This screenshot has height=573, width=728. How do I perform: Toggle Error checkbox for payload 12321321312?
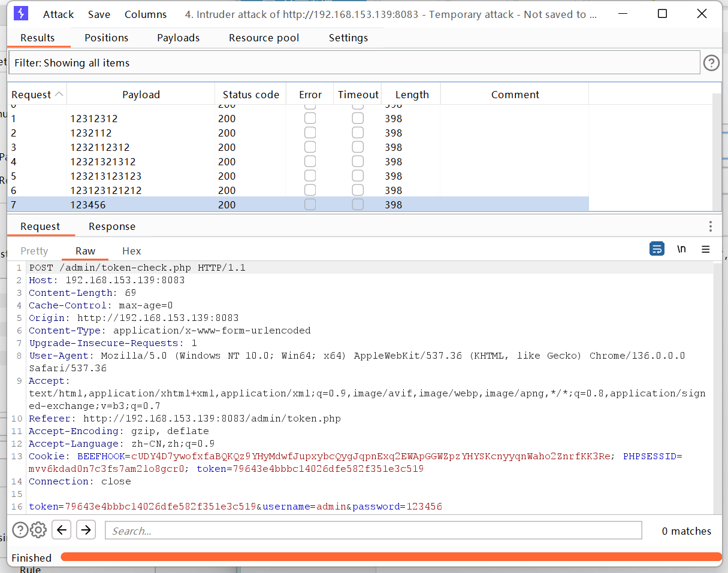[x=310, y=162]
